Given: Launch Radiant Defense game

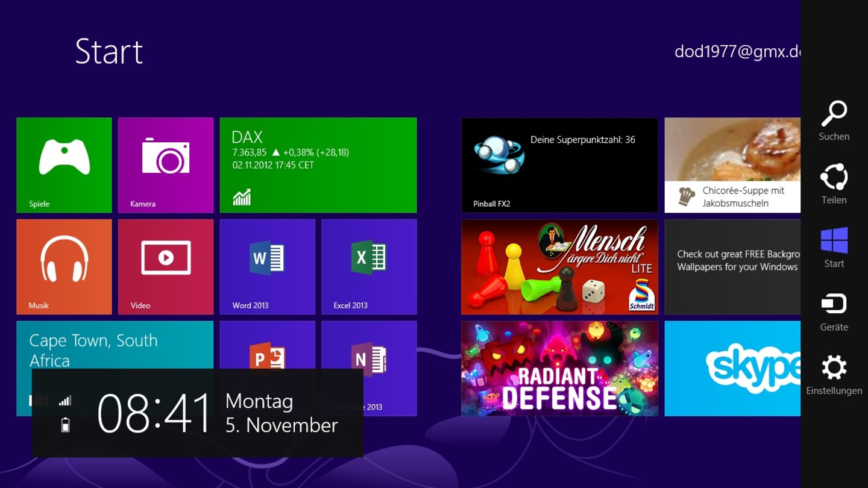Looking at the screenshot, I should [559, 368].
